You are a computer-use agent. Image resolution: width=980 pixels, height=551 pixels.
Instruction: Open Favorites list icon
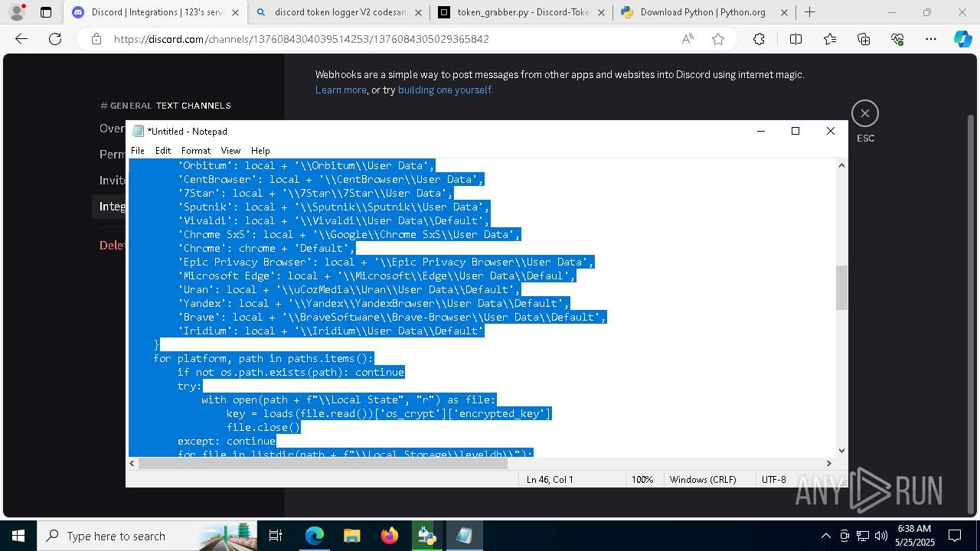pyautogui.click(x=830, y=39)
